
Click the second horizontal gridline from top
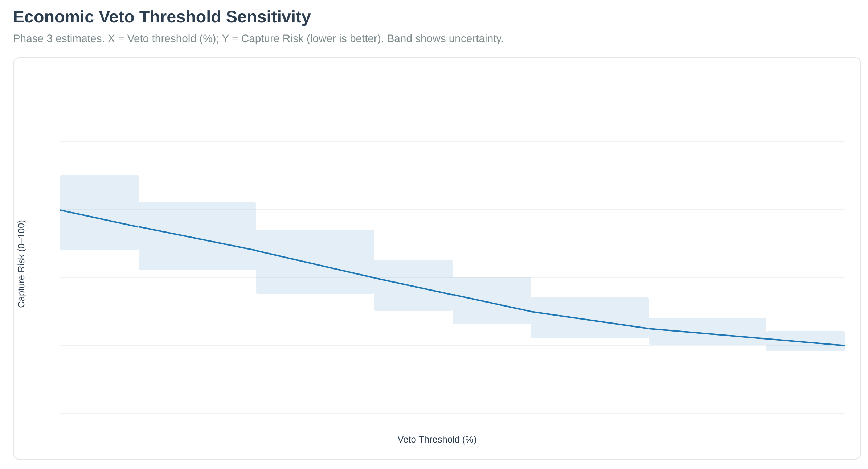(x=452, y=142)
